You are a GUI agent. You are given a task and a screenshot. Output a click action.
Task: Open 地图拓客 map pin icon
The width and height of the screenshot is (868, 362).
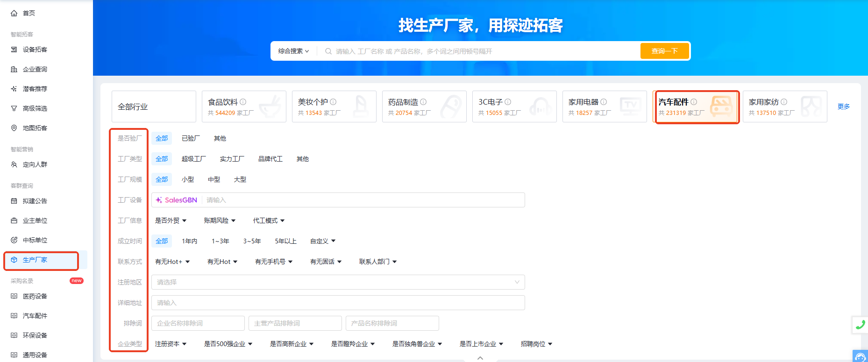point(14,128)
